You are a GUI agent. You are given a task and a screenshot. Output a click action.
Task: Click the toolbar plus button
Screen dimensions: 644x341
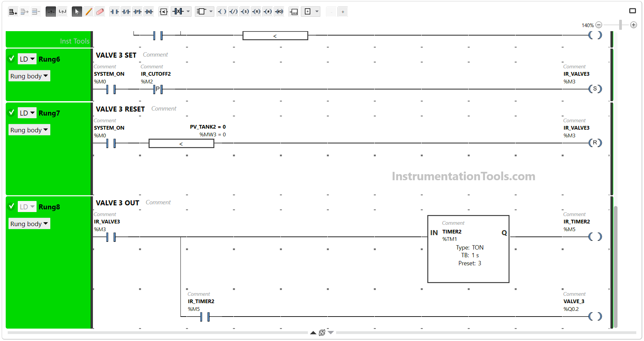point(343,12)
